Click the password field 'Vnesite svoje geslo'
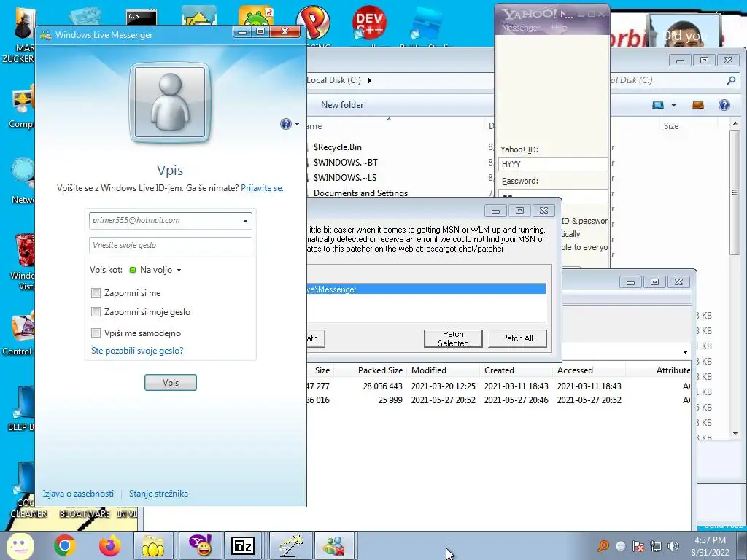This screenshot has width=747, height=560. click(171, 245)
